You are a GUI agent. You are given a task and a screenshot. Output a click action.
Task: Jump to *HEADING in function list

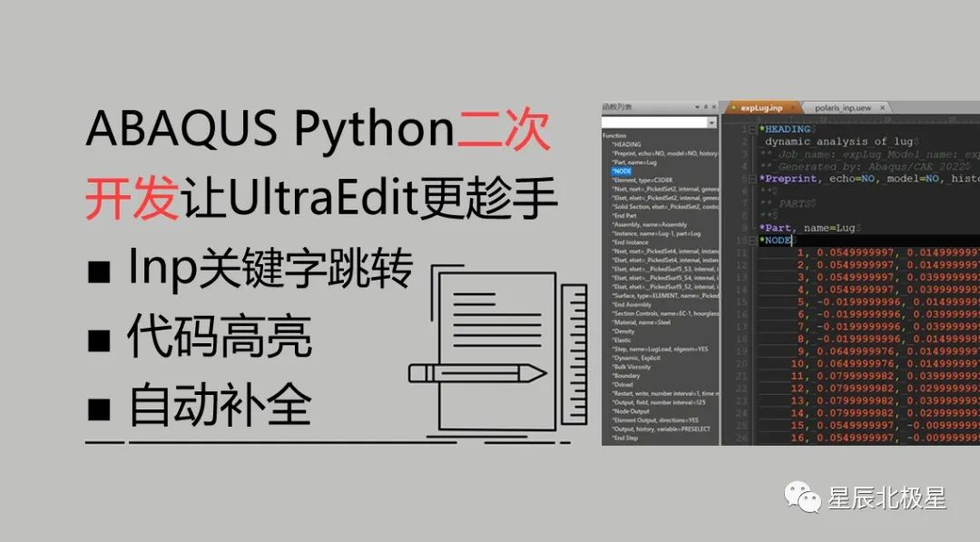click(x=626, y=144)
